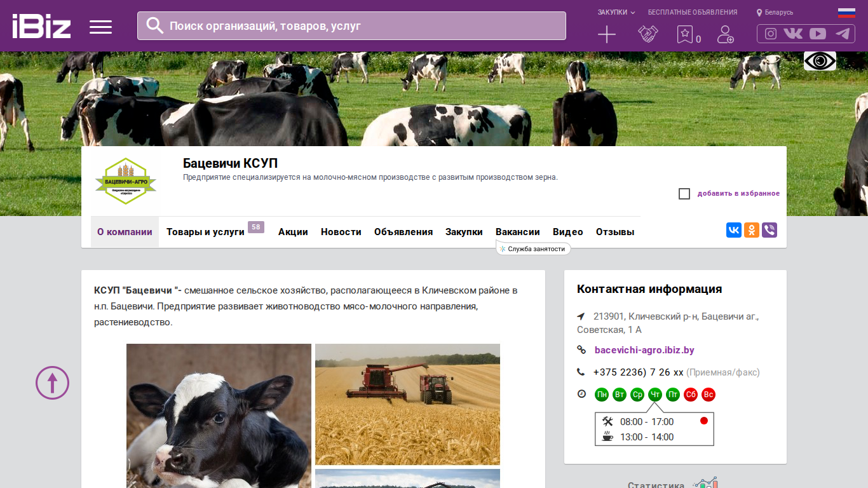Screen dimensions: 868x488
Task: Open the Объявления tab
Action: 403,232
